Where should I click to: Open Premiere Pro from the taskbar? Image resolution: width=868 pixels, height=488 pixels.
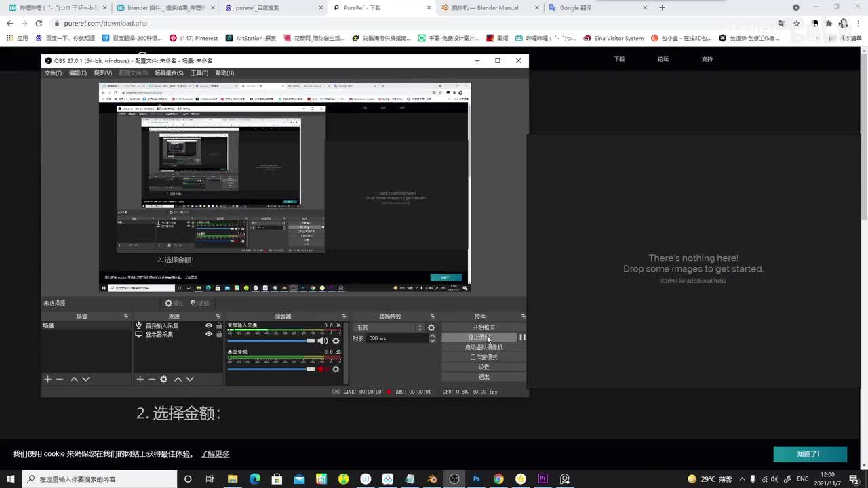[x=542, y=479]
